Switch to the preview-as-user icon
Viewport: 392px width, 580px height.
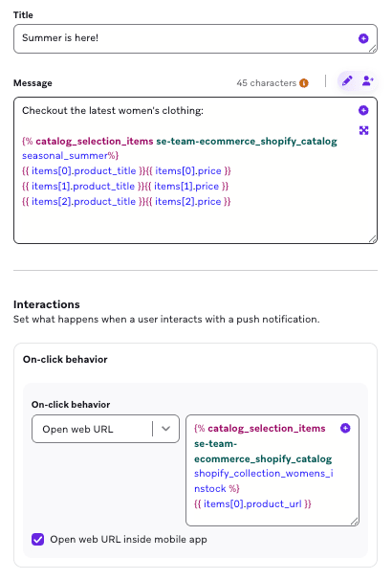coord(367,80)
